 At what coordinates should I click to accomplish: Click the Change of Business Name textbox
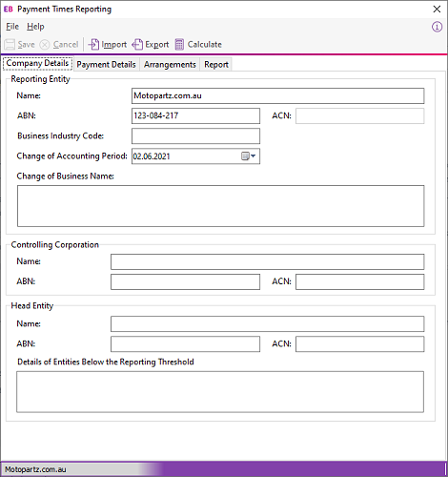tap(221, 206)
